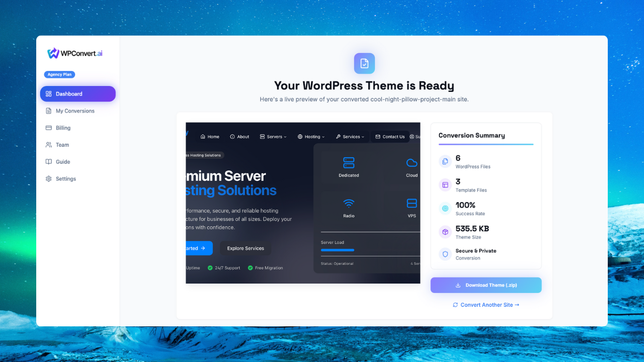
Task: Click the Team people icon
Action: click(x=49, y=145)
